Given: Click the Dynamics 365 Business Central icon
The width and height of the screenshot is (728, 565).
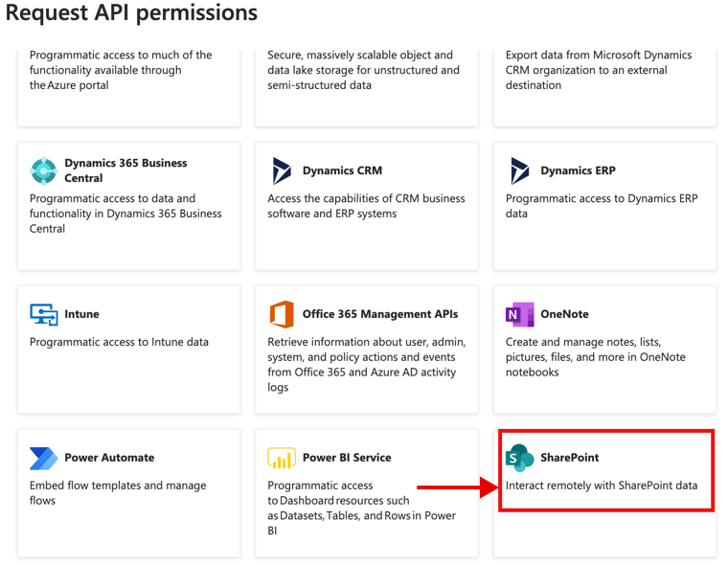Looking at the screenshot, I should coord(44,170).
